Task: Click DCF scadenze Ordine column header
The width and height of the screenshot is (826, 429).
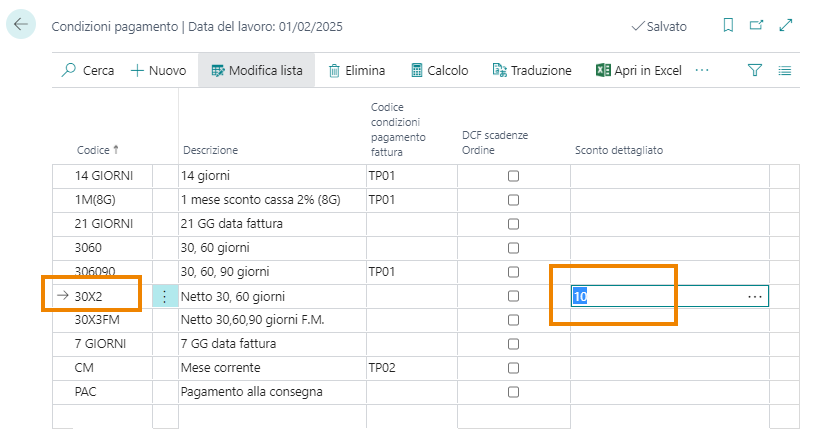Action: pos(495,142)
